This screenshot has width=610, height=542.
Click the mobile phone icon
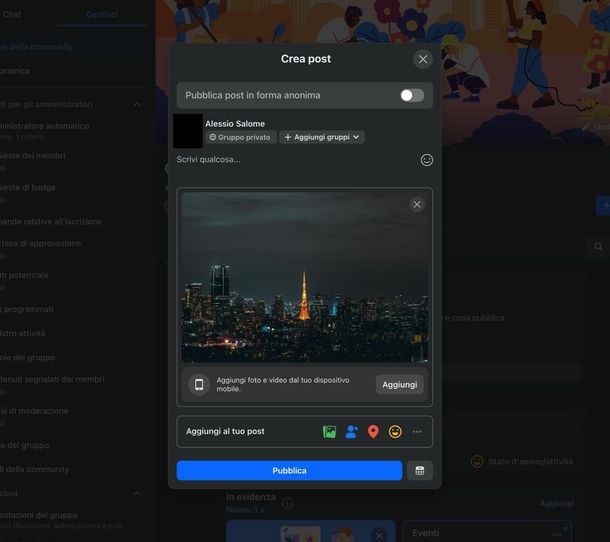click(x=199, y=384)
